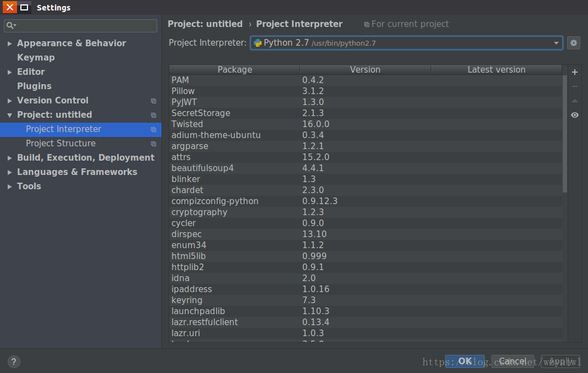Click project-level icon beside Project Structure
The height and width of the screenshot is (373, 588).
[x=153, y=144]
